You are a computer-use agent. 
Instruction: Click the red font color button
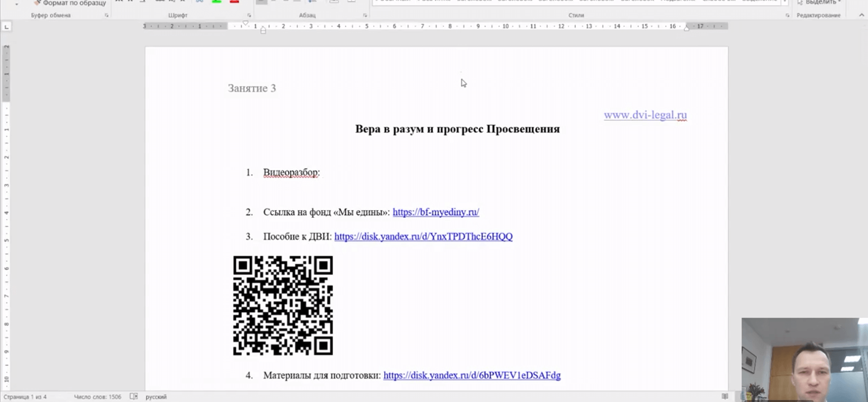(x=234, y=2)
